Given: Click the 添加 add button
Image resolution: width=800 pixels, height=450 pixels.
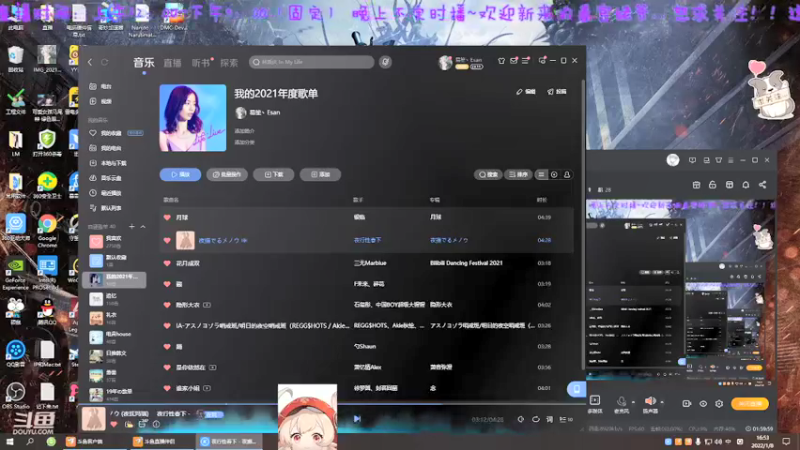Looking at the screenshot, I should (x=320, y=174).
